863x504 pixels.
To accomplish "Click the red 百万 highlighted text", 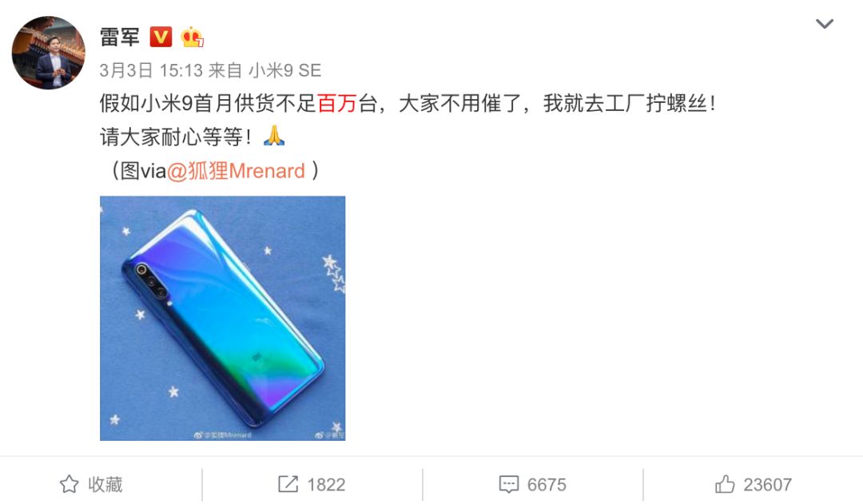I will [x=337, y=103].
